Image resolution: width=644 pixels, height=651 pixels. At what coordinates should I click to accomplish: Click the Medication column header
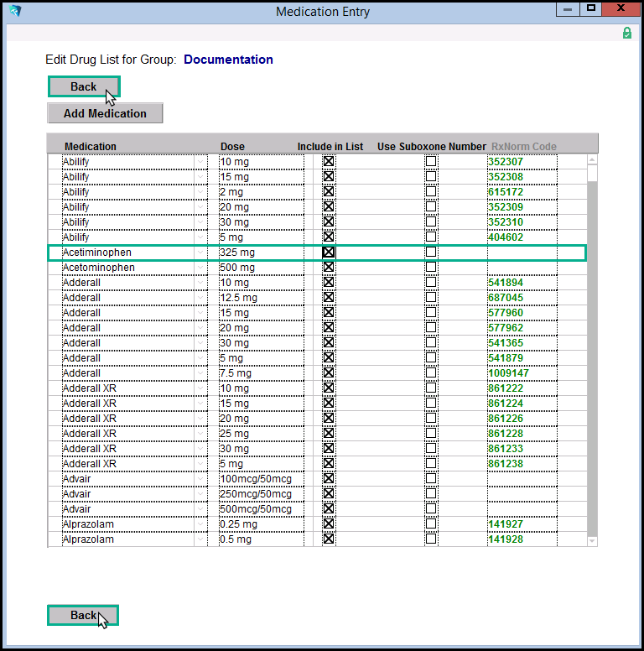(91, 147)
